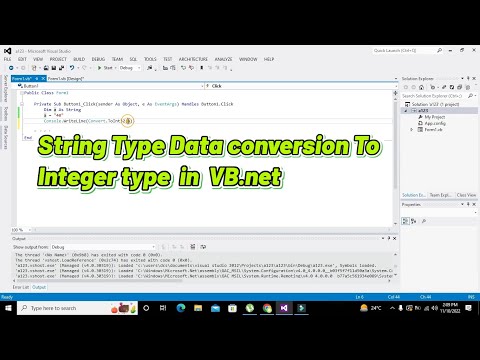Click the Save toolbar icon
This screenshot has height=360, width=480.
pos(54,68)
